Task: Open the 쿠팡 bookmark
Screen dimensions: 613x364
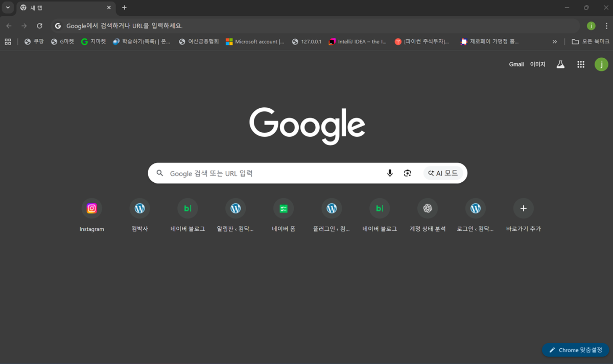Action: pyautogui.click(x=34, y=42)
